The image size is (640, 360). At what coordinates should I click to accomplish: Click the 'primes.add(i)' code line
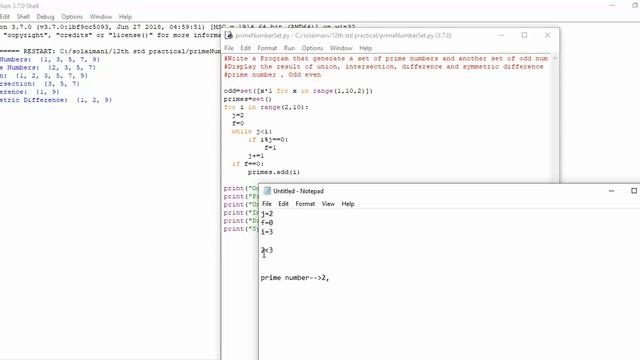273,172
